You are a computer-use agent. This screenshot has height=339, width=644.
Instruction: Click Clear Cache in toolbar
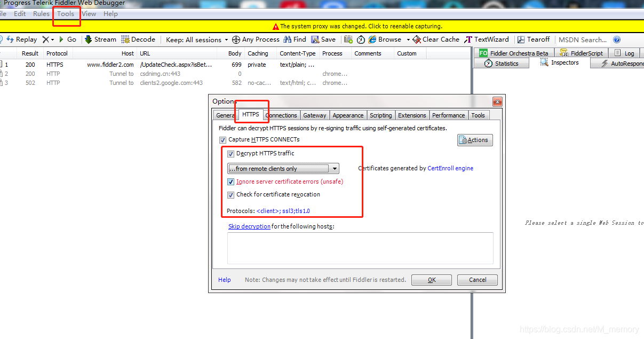[x=436, y=40]
